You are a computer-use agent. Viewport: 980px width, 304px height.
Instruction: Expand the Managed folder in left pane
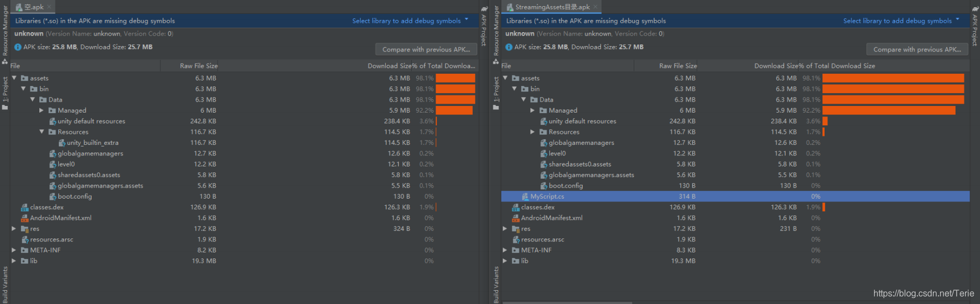pyautogui.click(x=42, y=110)
